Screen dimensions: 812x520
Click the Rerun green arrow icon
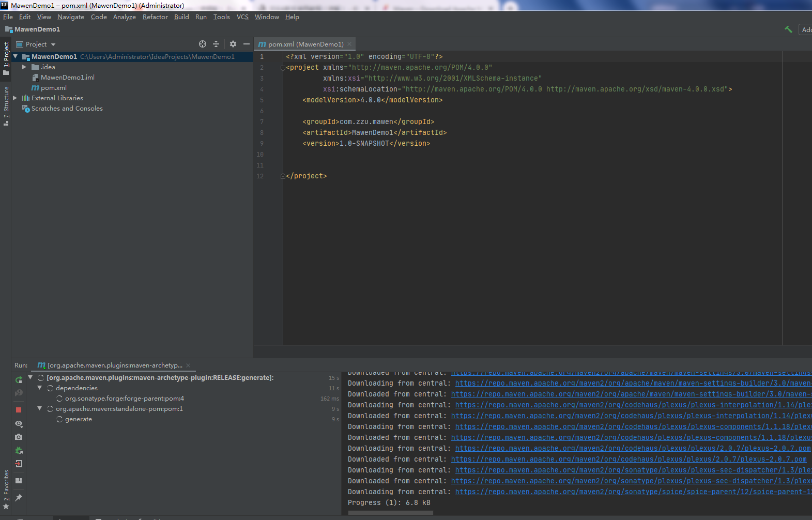coord(19,380)
